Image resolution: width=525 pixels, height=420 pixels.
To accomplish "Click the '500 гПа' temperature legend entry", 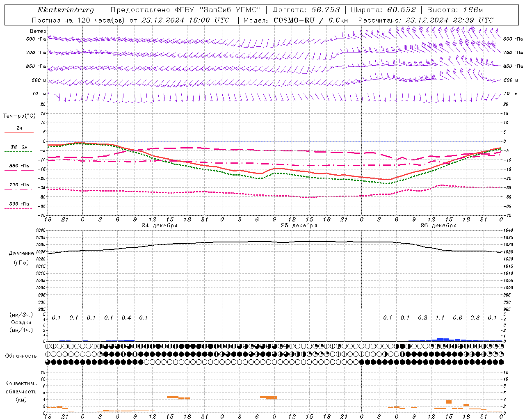I will [19, 204].
